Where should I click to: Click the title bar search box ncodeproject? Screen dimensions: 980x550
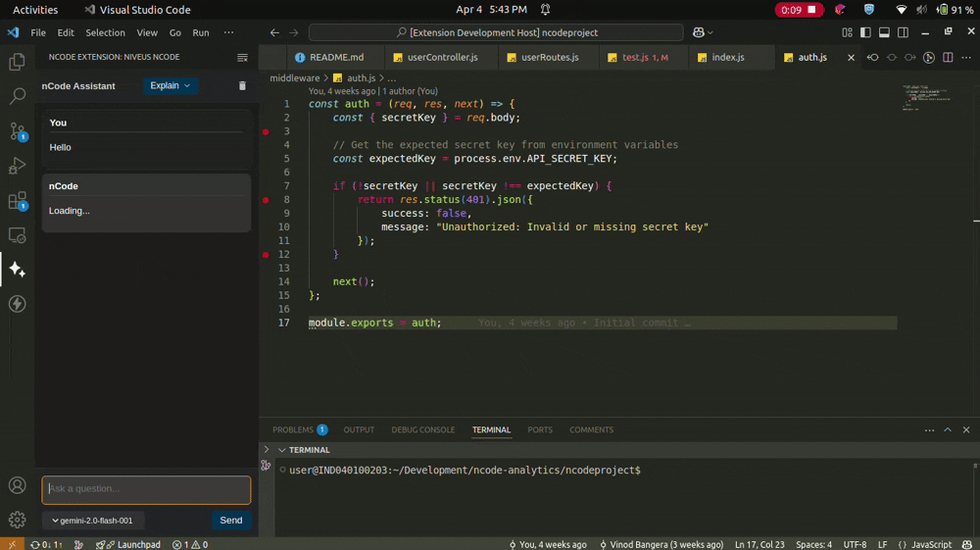pos(496,32)
